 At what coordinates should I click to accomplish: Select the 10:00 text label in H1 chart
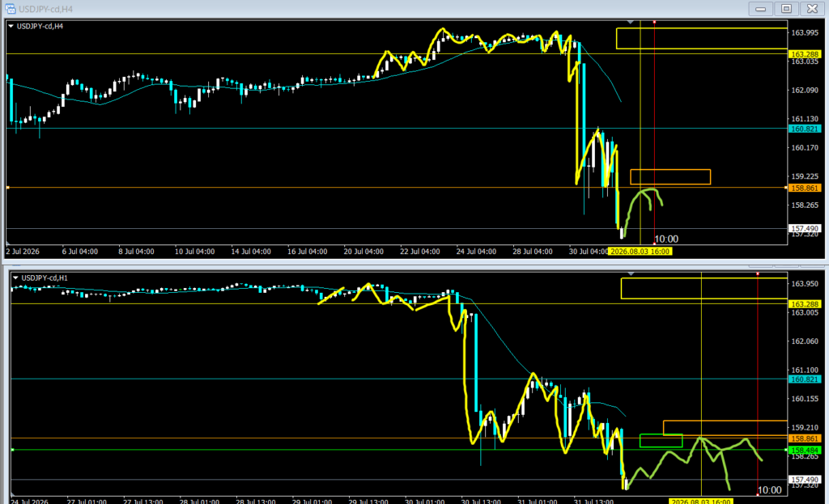[769, 490]
